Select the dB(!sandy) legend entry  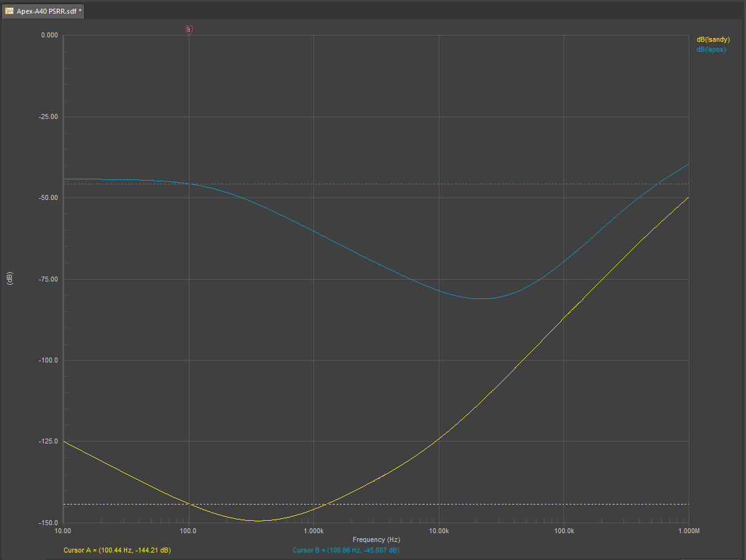pyautogui.click(x=713, y=39)
